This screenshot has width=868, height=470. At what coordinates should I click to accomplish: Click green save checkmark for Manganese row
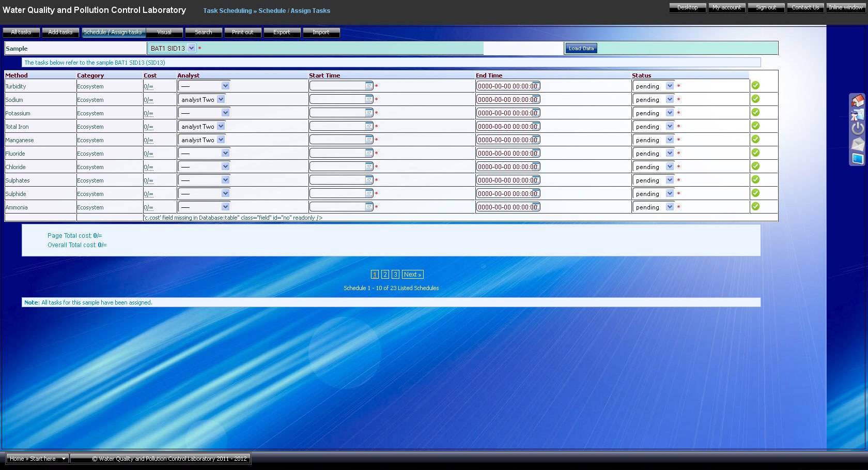tap(755, 139)
